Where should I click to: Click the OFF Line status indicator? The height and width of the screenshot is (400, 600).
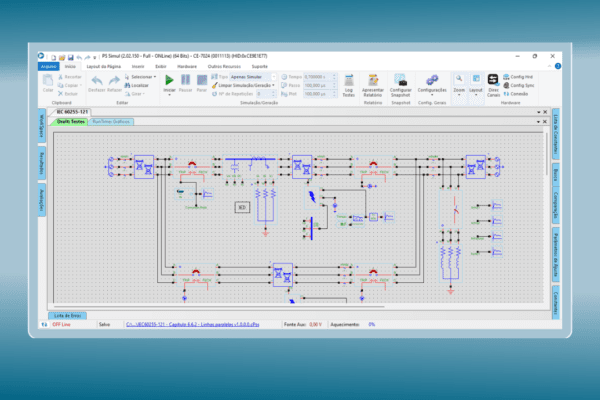(61, 325)
